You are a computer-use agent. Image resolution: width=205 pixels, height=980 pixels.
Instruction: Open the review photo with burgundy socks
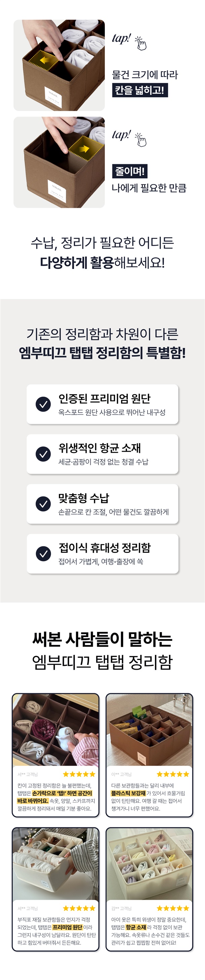point(55,730)
